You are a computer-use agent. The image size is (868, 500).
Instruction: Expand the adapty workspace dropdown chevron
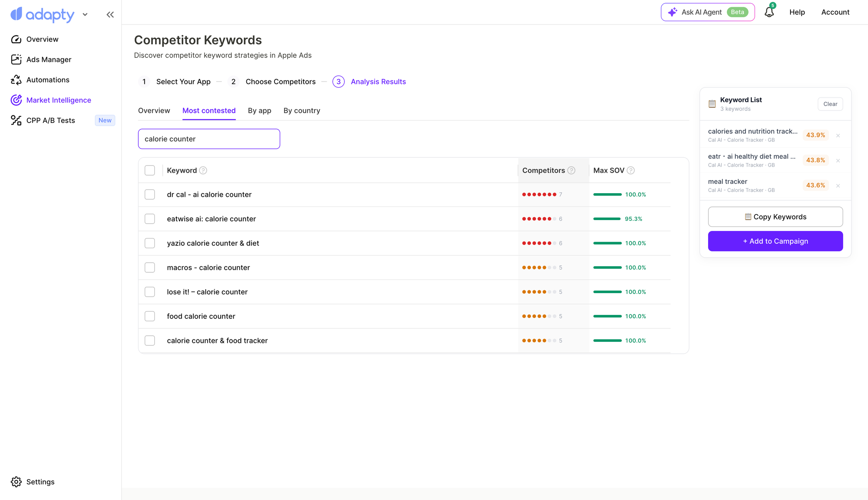[x=85, y=15]
